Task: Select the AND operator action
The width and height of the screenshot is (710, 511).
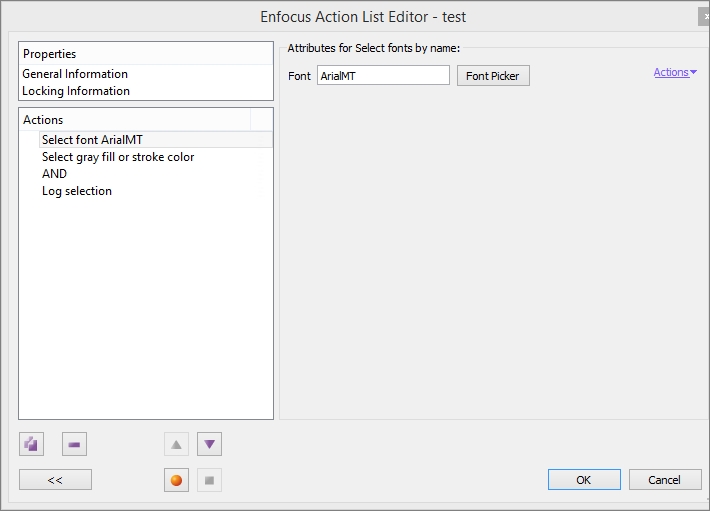Action: [54, 174]
